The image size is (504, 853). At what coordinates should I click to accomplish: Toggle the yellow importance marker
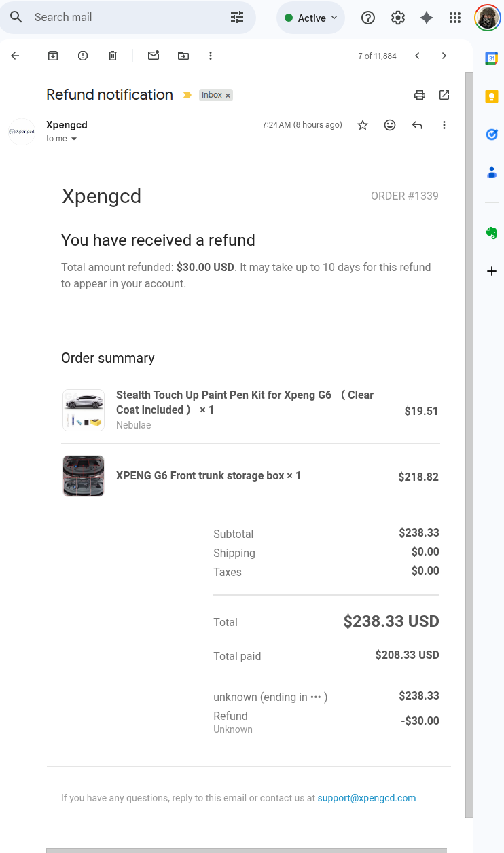coord(187,95)
